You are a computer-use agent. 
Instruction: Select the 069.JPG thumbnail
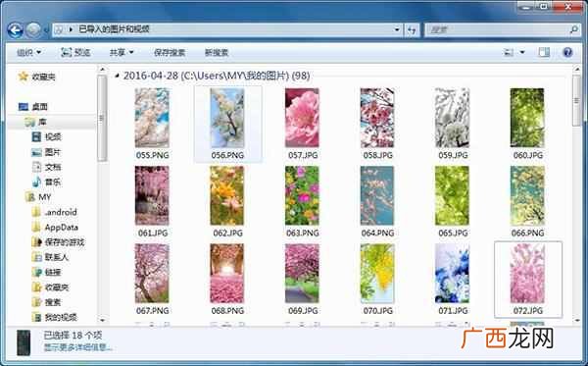point(302,274)
